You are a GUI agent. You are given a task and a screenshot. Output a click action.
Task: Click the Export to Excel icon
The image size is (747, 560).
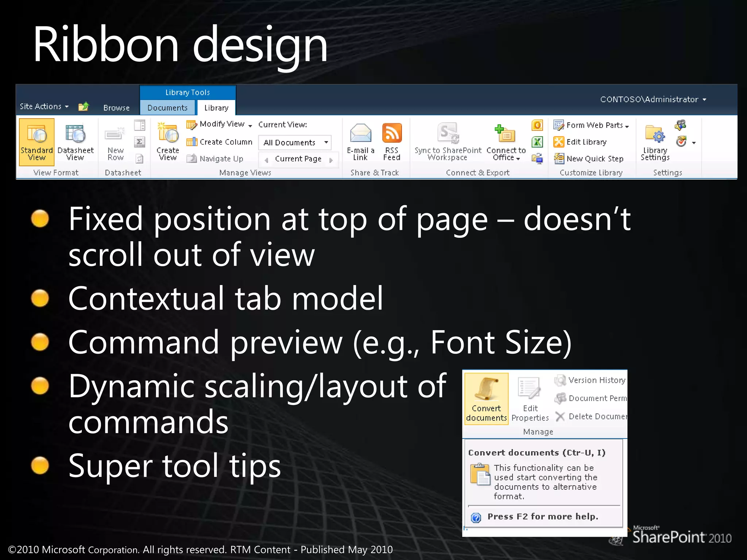(537, 142)
